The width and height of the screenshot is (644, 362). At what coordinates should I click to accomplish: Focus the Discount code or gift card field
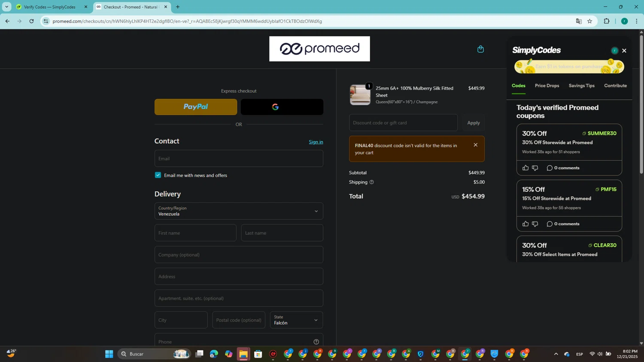403,123
